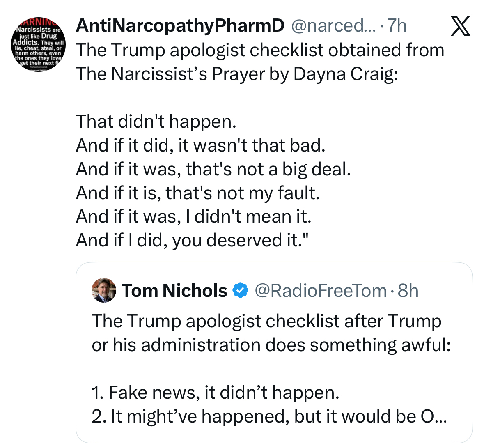The height and width of the screenshot is (448, 484).
Task: Click "The Narcissist's Prayer by Dayna Craig:" line
Action: tap(237, 74)
